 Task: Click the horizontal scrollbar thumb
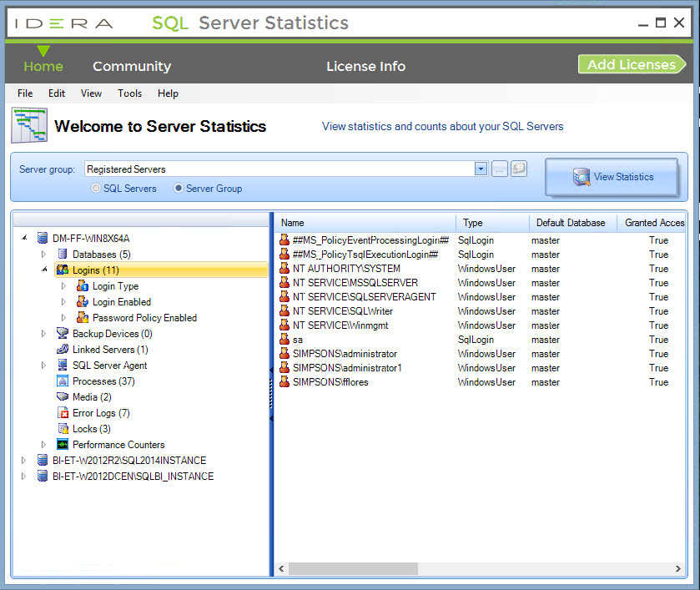pyautogui.click(x=353, y=568)
